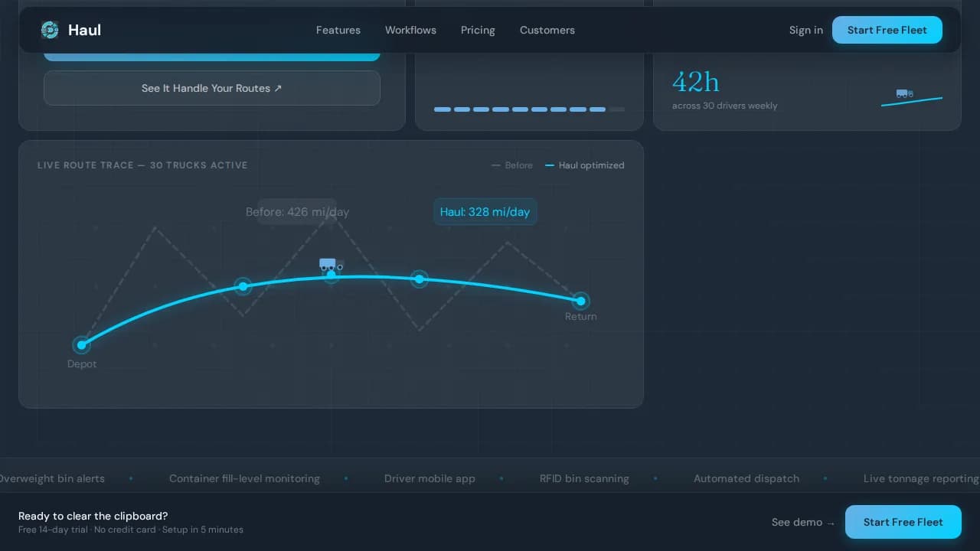Click the 'Haul optimized' legend entry

[x=585, y=165]
